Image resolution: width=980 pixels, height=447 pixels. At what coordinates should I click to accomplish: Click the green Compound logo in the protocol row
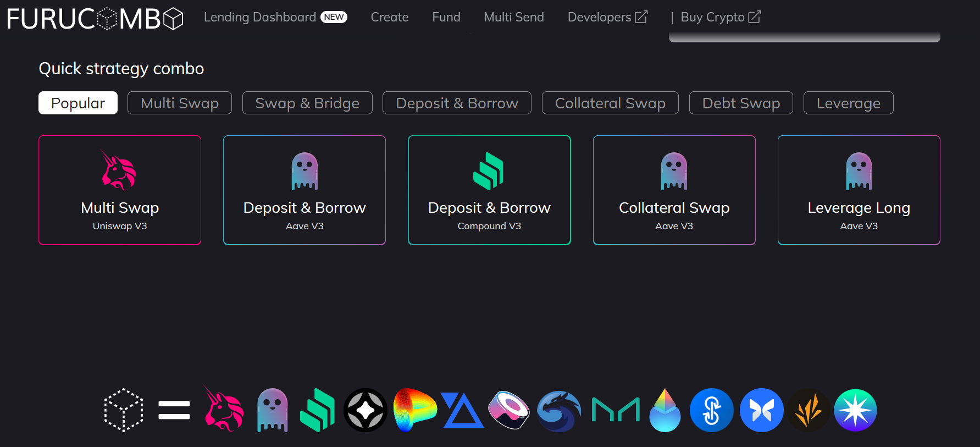318,410
